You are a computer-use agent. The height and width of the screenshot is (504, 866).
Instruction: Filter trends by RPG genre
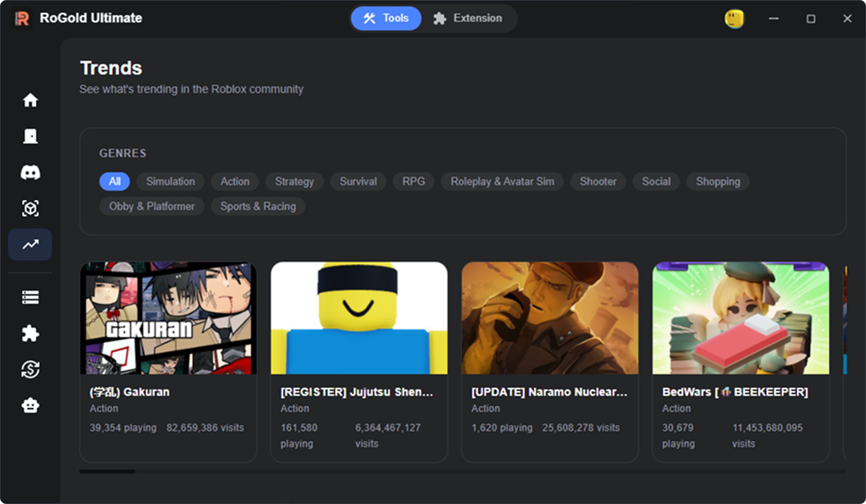(x=414, y=181)
